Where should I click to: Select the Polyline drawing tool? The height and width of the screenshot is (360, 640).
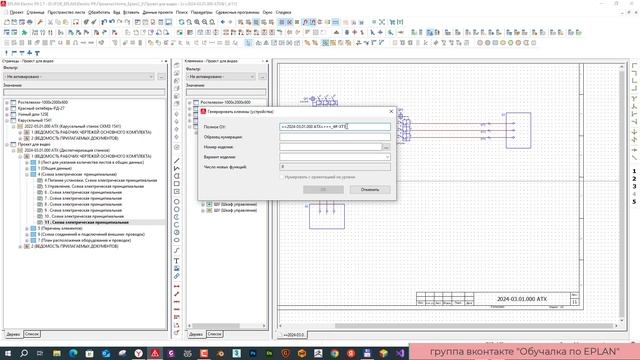[176, 168]
